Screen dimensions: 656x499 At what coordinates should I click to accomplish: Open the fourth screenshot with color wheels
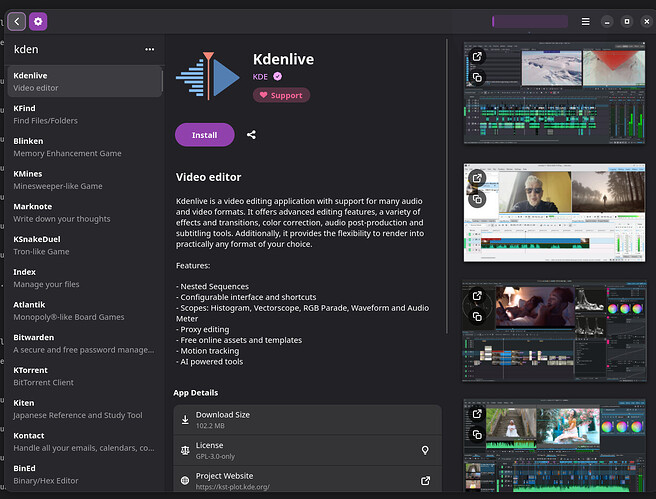(x=554, y=445)
